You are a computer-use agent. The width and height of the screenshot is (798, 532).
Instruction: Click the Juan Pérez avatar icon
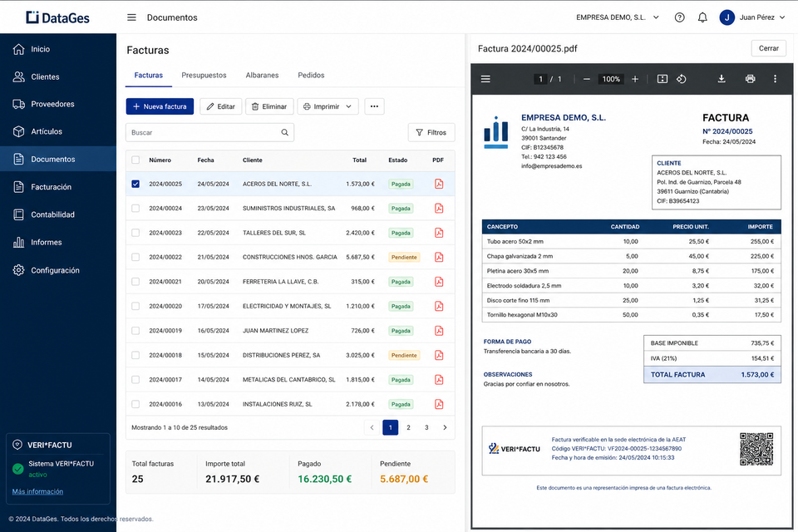(727, 17)
